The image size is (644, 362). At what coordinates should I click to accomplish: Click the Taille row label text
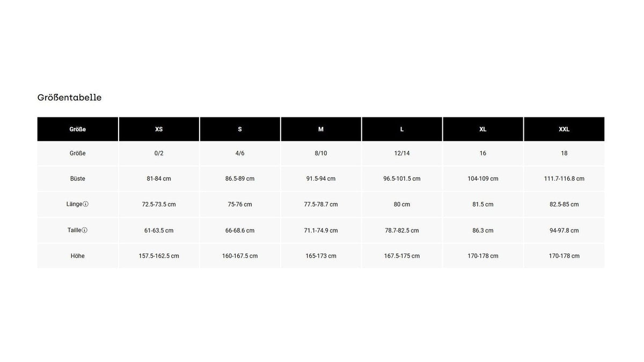click(x=74, y=230)
